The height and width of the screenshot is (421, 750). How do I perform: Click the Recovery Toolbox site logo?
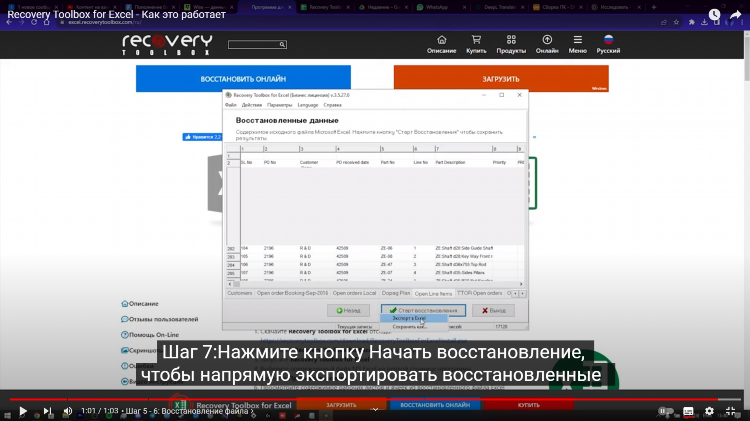pyautogui.click(x=167, y=44)
